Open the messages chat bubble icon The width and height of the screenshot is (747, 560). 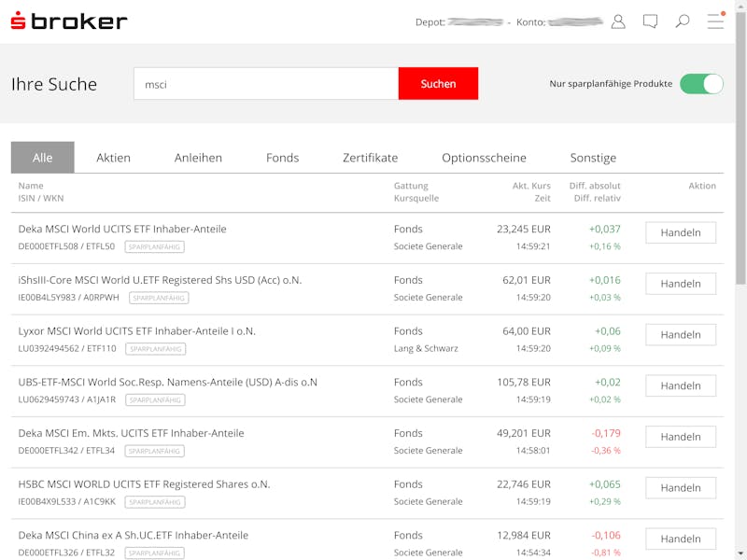(x=650, y=21)
